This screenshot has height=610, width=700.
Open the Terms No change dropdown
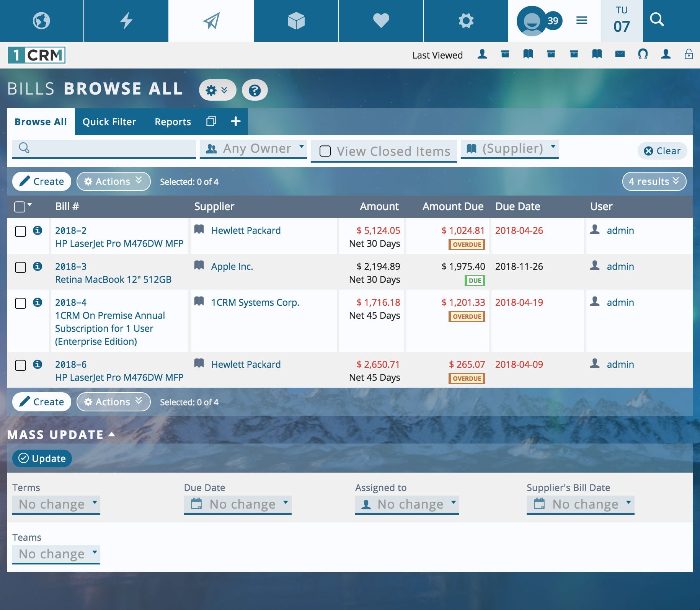pos(56,505)
